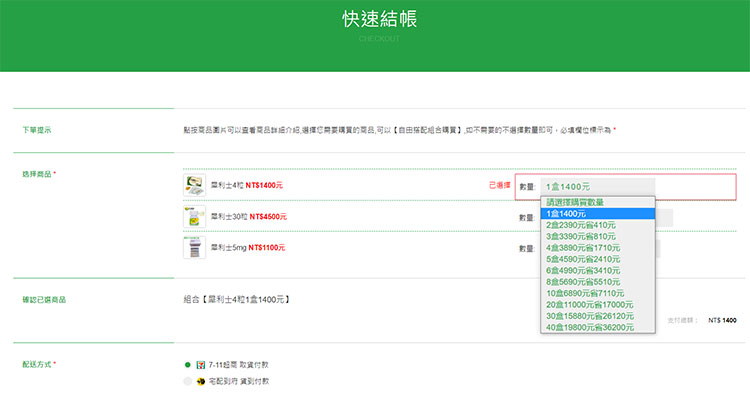Choose 10盒6890元省7110元 option
Screen dimensions: 750x403
[x=598, y=294]
